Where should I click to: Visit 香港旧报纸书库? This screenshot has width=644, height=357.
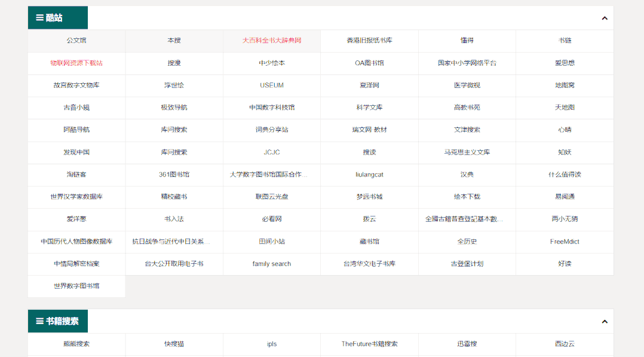click(369, 40)
